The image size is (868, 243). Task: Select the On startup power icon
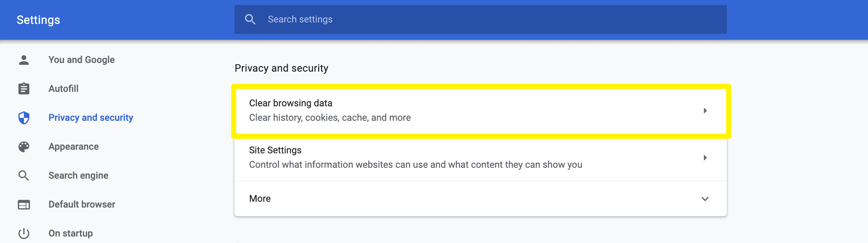(x=24, y=233)
